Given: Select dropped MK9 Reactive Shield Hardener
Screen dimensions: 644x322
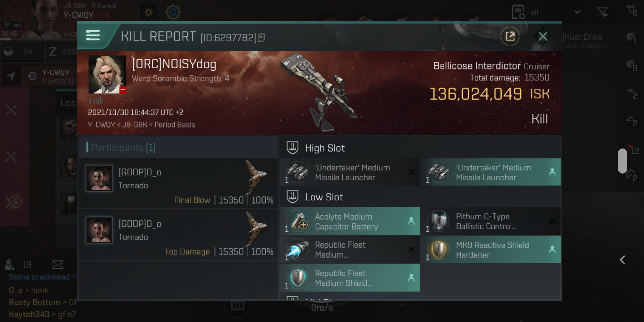Looking at the screenshot, I should point(491,250).
